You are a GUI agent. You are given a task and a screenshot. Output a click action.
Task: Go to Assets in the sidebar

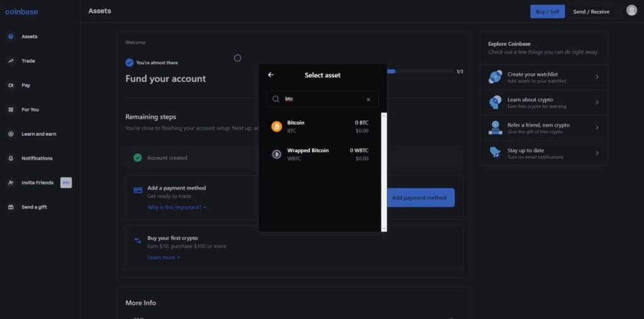pyautogui.click(x=30, y=36)
